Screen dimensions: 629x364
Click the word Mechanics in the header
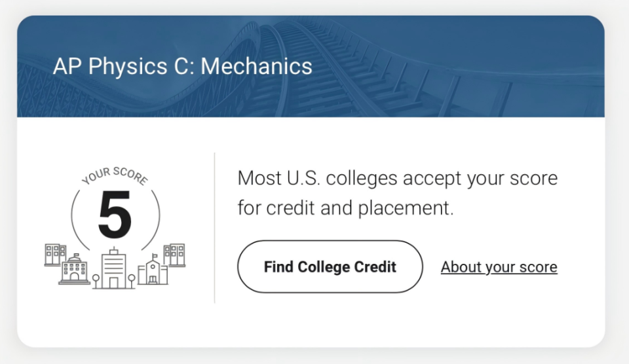256,66
